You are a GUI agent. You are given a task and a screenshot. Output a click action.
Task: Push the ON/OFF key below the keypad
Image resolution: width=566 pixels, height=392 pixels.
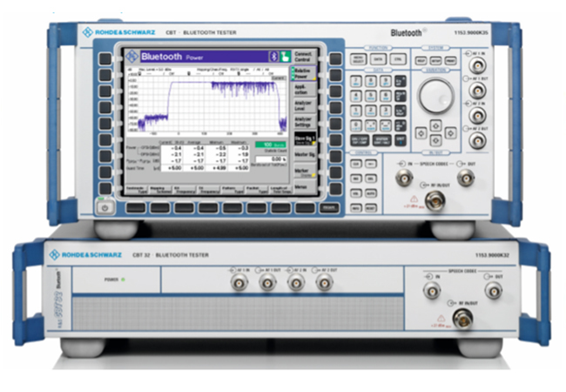click(360, 140)
